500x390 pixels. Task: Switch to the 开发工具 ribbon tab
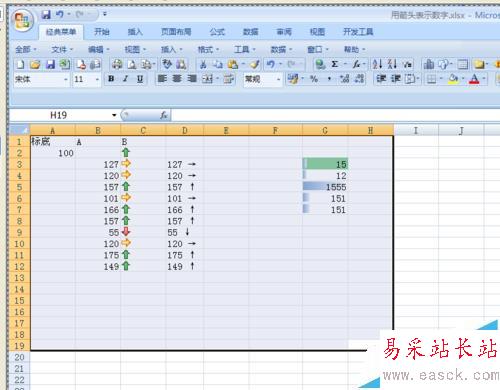point(358,32)
